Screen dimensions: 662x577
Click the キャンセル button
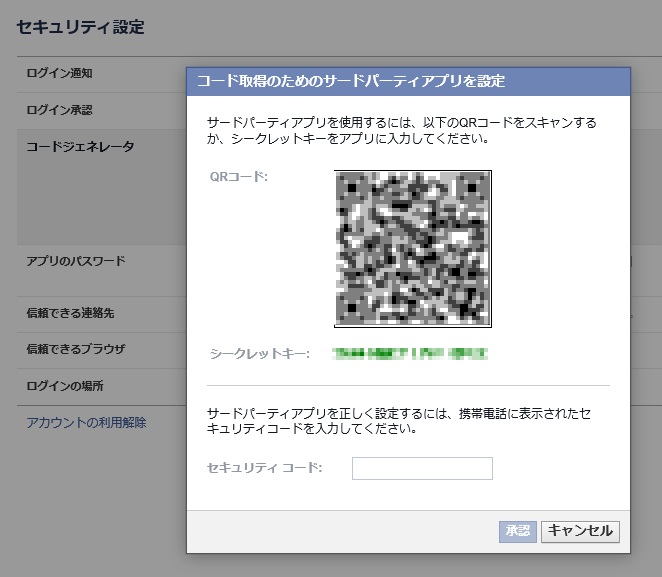[580, 531]
